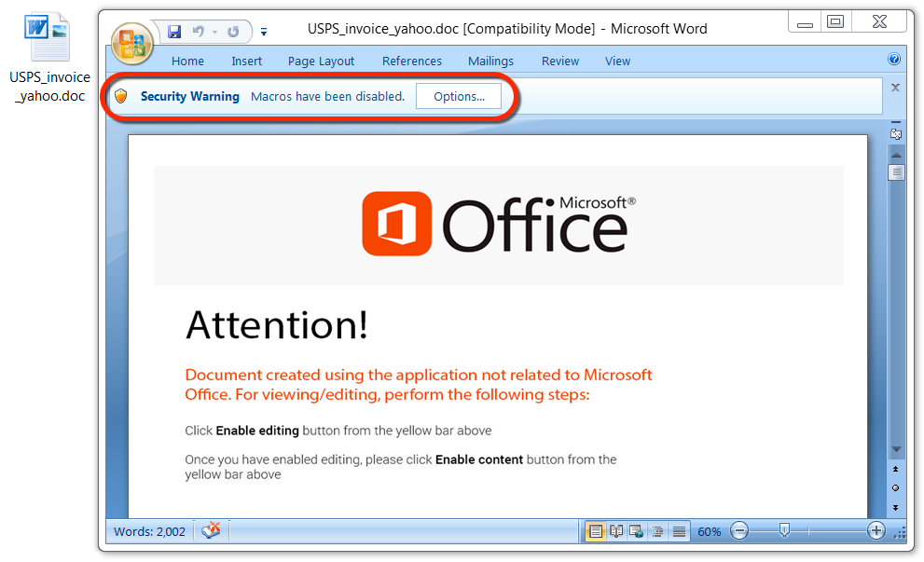The image size is (924, 562).
Task: Click the 'Enable content' bold text
Action: (x=479, y=459)
